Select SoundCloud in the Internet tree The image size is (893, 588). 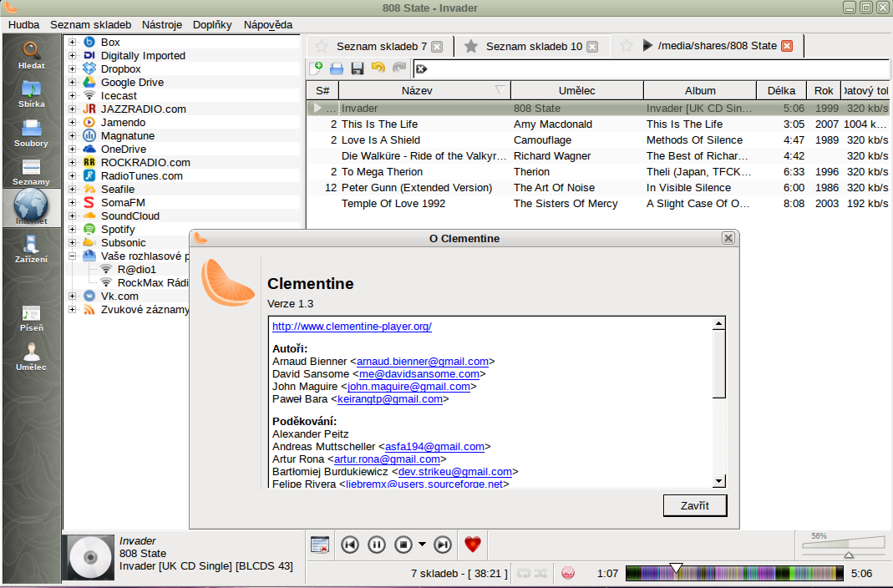click(x=129, y=216)
